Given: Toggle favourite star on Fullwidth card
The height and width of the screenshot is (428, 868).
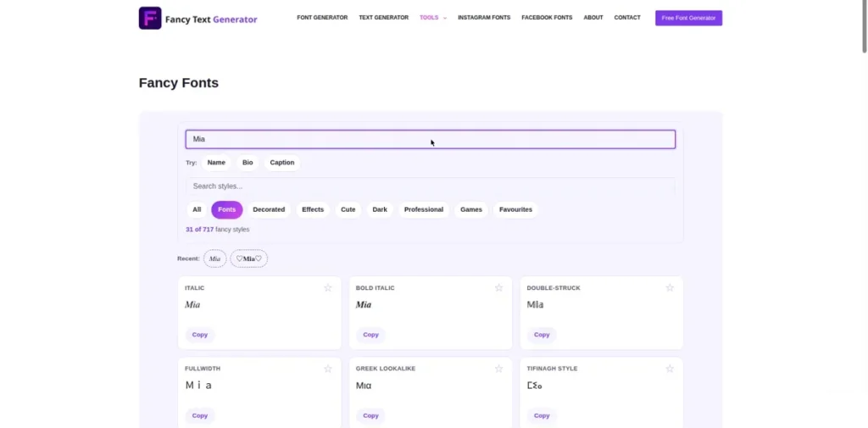Looking at the screenshot, I should (328, 369).
